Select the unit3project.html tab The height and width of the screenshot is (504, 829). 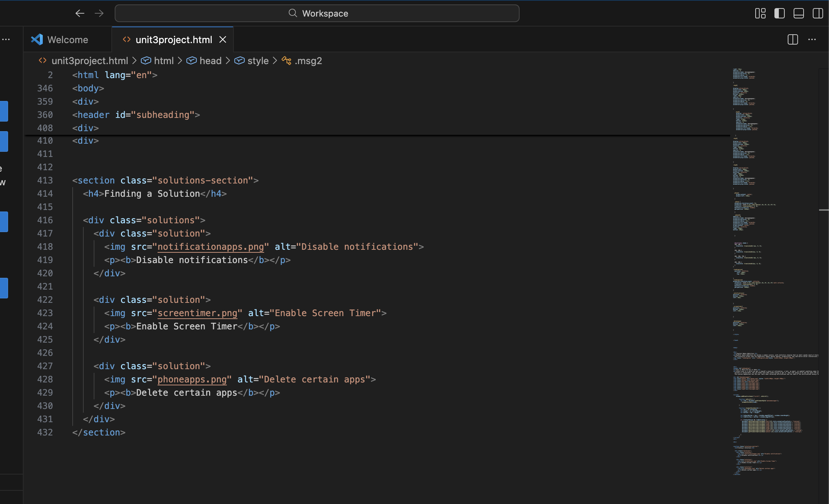click(173, 39)
